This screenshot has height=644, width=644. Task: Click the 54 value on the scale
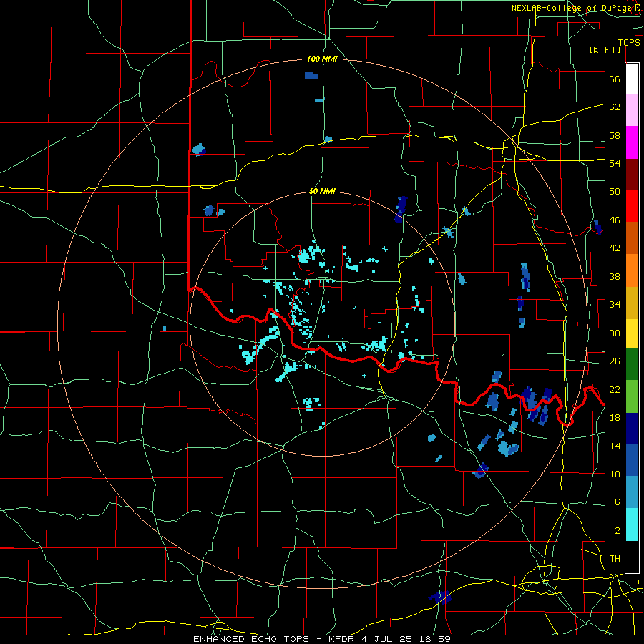[615, 163]
